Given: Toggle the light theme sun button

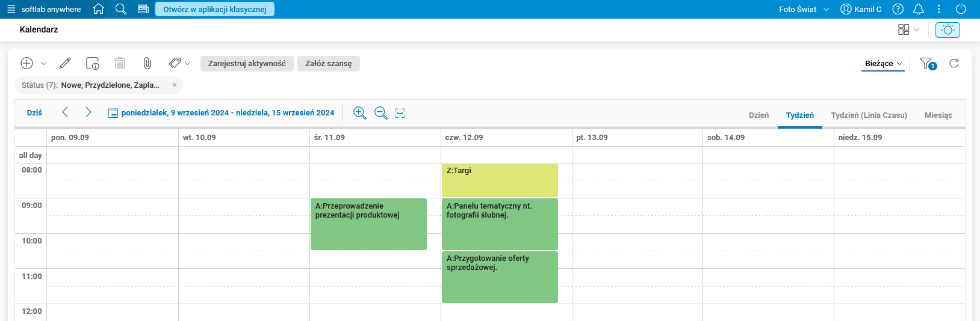Looking at the screenshot, I should [947, 29].
